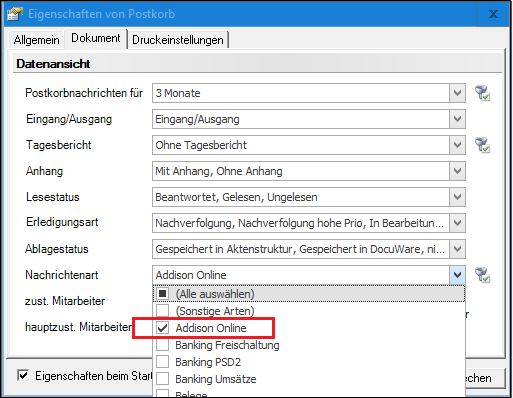513x398 pixels.
Task: Click the Nachrichtenart field showing Addison Online
Action: click(x=309, y=275)
